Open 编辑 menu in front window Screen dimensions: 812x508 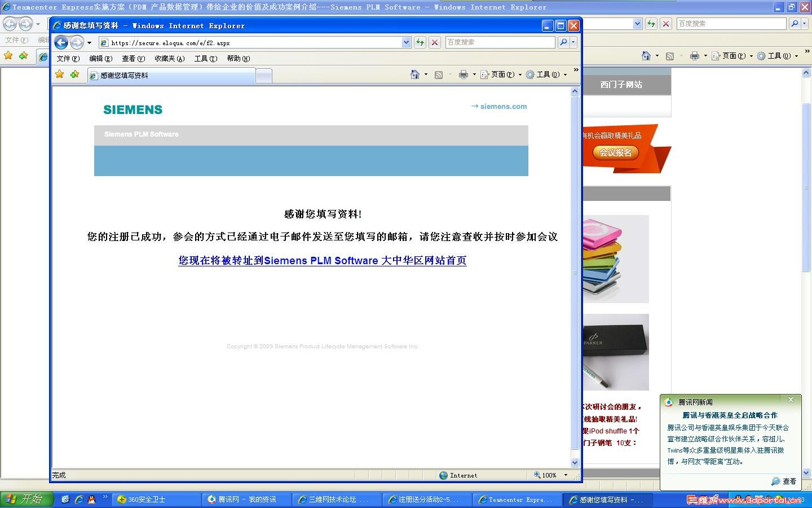click(x=101, y=59)
